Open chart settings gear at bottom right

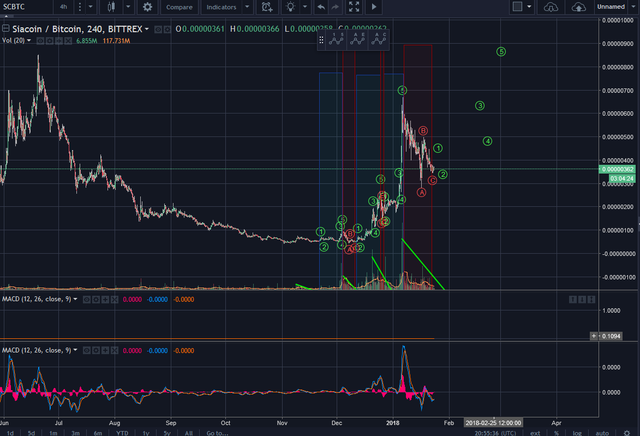627,433
